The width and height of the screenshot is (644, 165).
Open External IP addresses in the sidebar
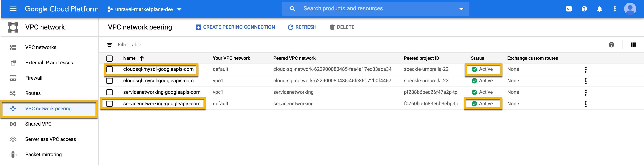49,63
